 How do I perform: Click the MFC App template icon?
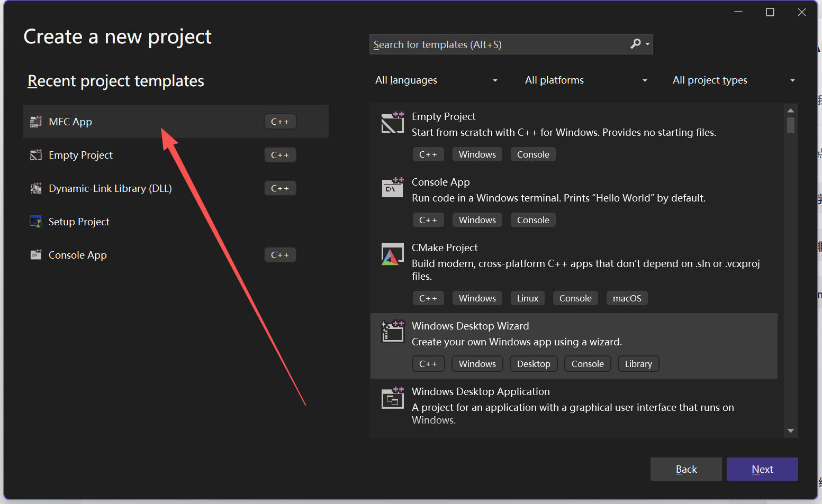35,122
